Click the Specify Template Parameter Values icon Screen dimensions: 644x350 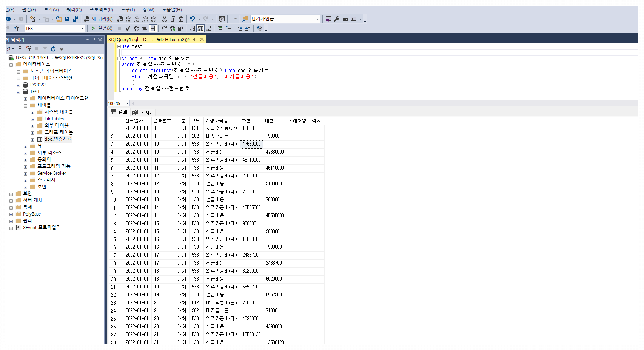click(x=259, y=28)
